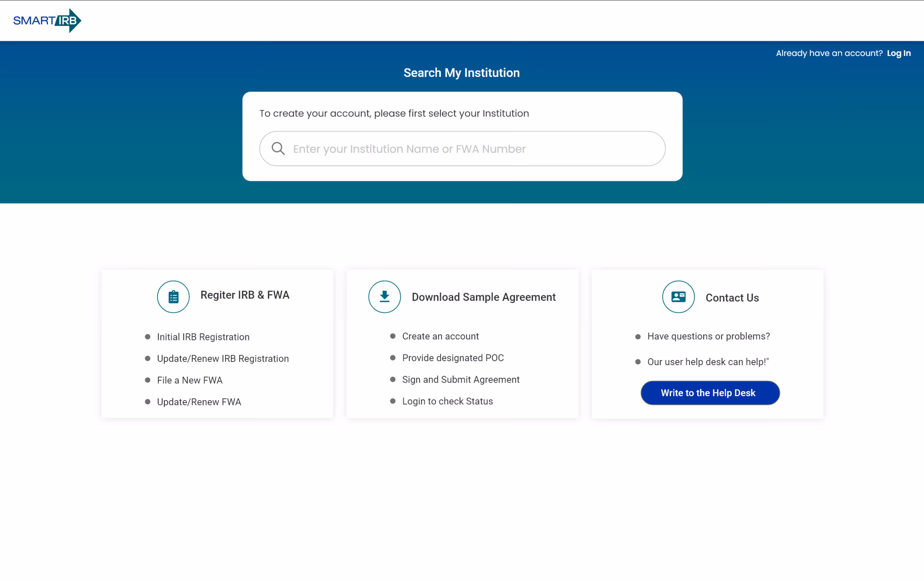Screen dimensions: 924x581
Task: Click Login to check Status item
Action: coord(447,401)
